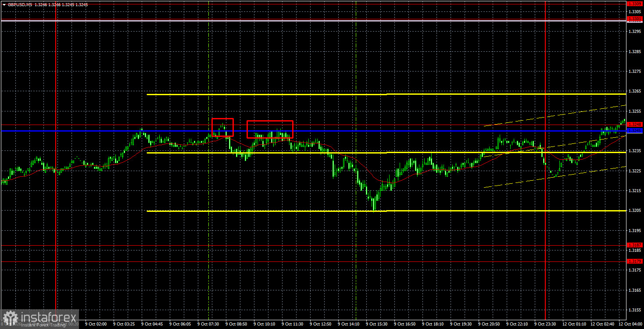Screen dimensions: 644x329
Task: Click the 9 Oct 03:25 time label
Action: [x=124, y=324]
